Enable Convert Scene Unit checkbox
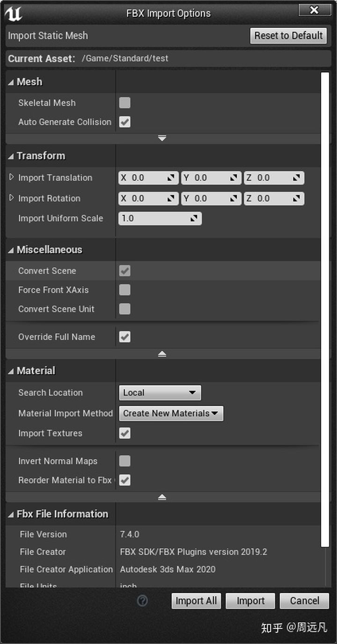The width and height of the screenshot is (337, 644). (x=125, y=309)
